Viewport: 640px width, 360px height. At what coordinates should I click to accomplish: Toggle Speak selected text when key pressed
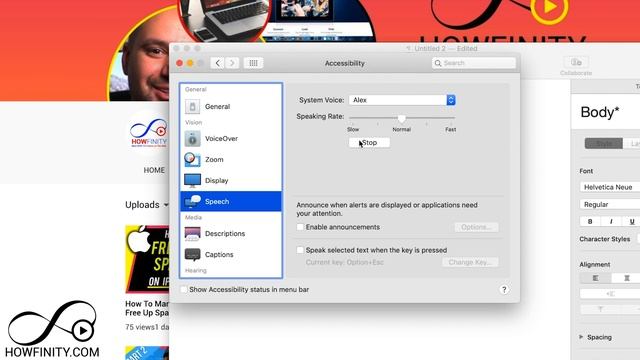pyautogui.click(x=300, y=250)
